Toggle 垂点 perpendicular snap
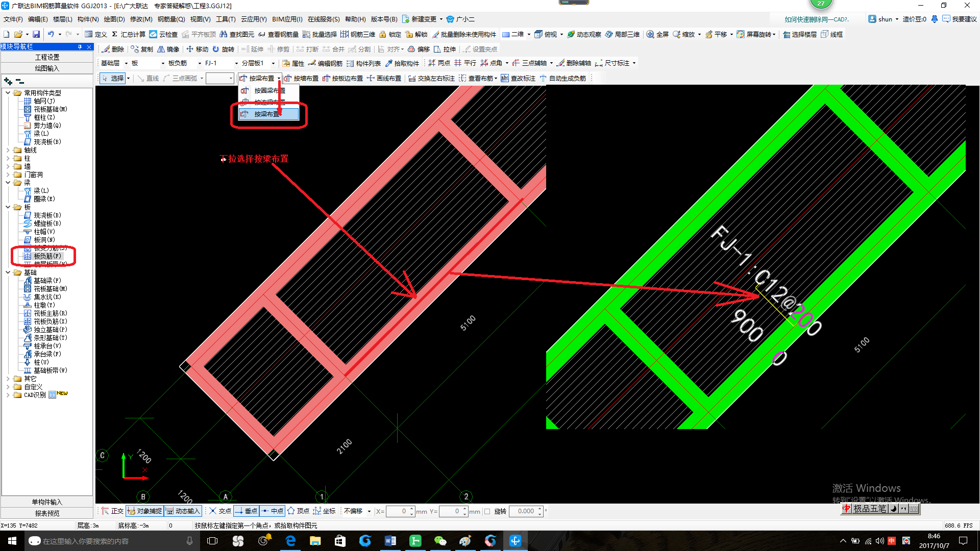Viewport: 980px width, 551px height. (x=246, y=511)
